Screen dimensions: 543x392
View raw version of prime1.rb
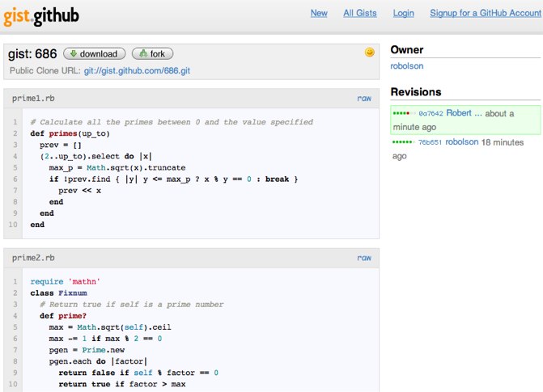tap(364, 98)
